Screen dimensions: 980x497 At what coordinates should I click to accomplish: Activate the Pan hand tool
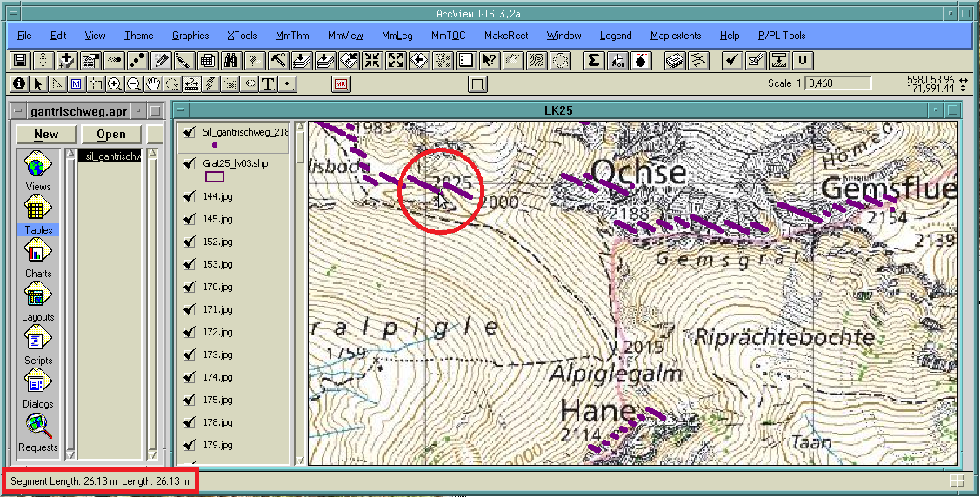[x=153, y=84]
